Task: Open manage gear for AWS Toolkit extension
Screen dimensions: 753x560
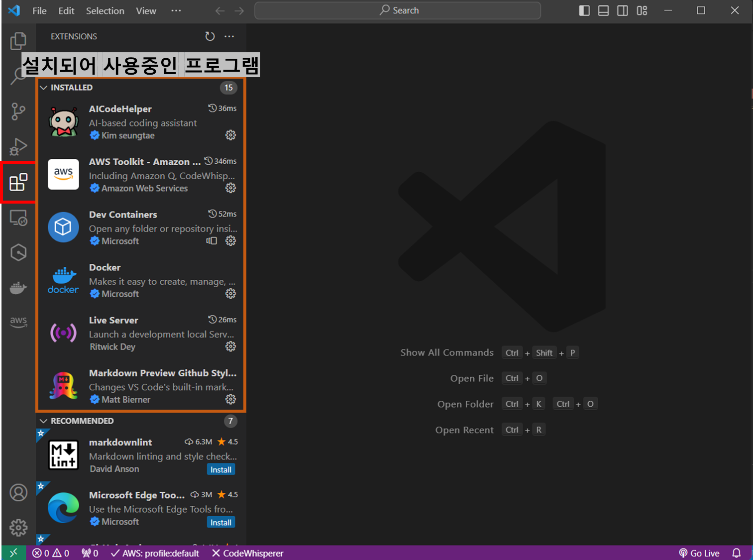Action: tap(230, 188)
